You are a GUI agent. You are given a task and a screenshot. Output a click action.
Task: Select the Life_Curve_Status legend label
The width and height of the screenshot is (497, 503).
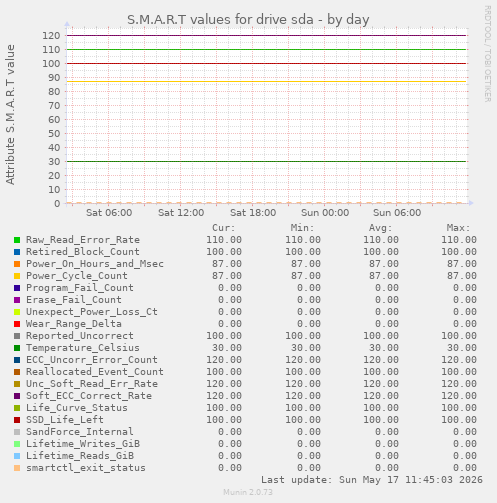pyautogui.click(x=77, y=408)
